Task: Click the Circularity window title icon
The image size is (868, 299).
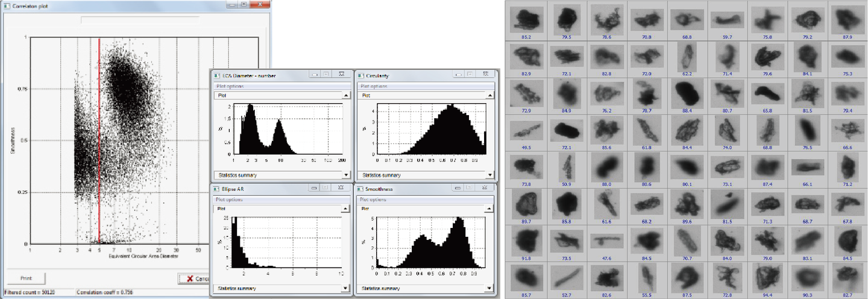Action: pos(360,76)
